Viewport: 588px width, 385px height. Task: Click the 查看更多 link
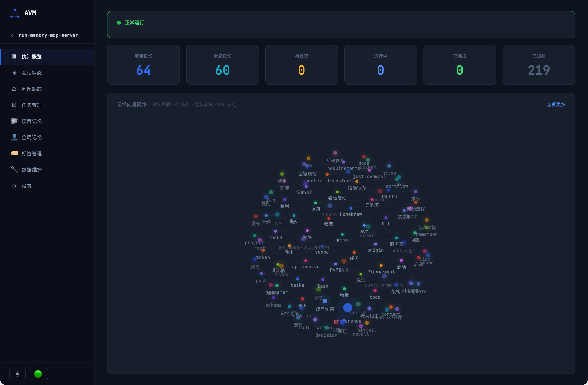click(556, 105)
